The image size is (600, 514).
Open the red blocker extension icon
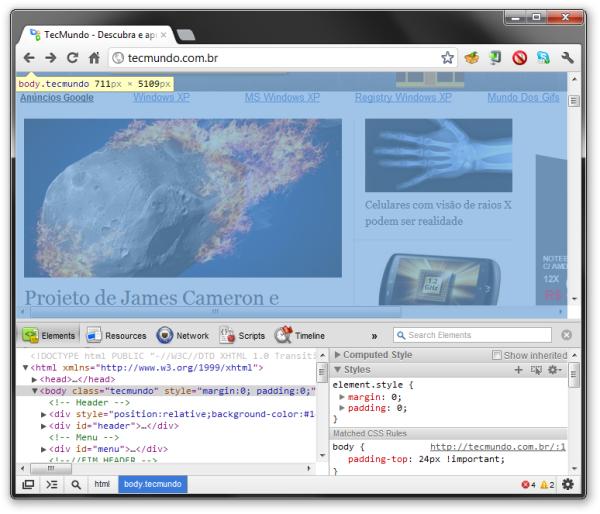point(520,58)
